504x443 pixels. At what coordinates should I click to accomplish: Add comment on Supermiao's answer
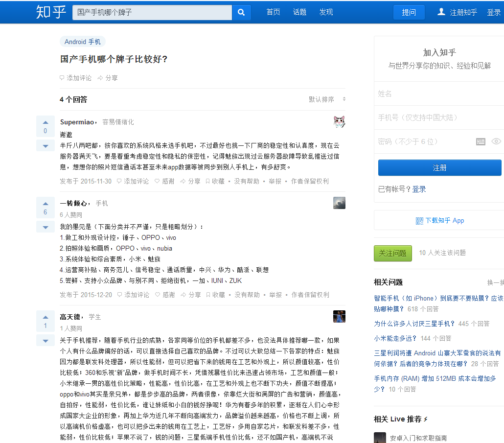[133, 181]
